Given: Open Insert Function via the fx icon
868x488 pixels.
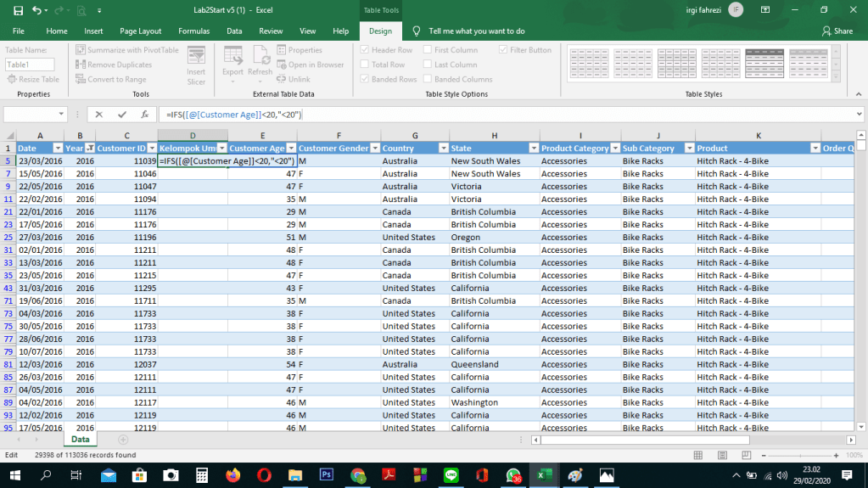Looking at the screenshot, I should pyautogui.click(x=144, y=114).
